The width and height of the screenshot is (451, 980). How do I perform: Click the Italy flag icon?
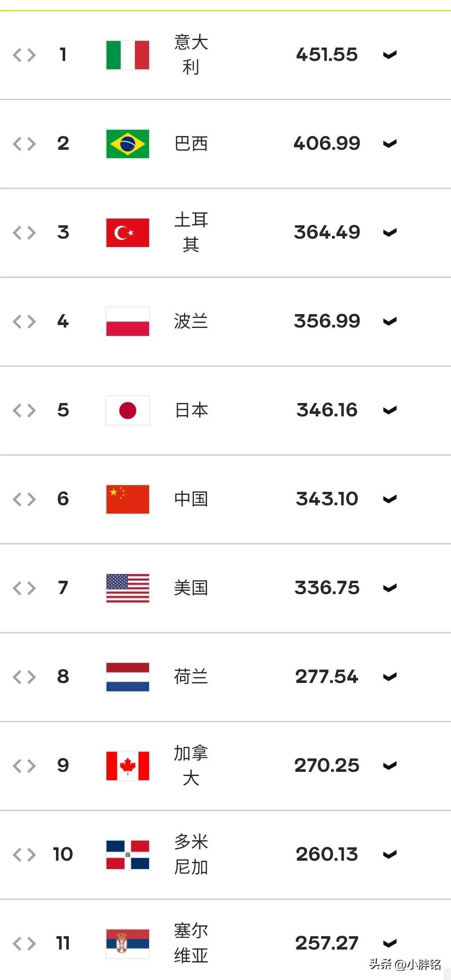click(128, 55)
